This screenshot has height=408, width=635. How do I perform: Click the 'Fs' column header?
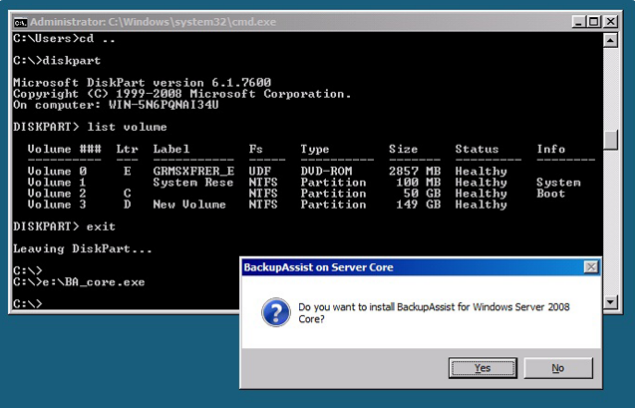(256, 149)
